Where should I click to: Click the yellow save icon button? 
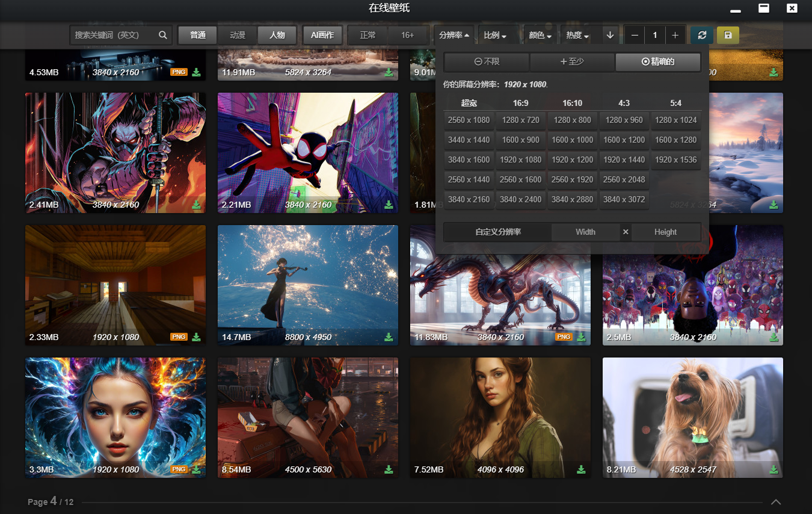[x=728, y=36]
